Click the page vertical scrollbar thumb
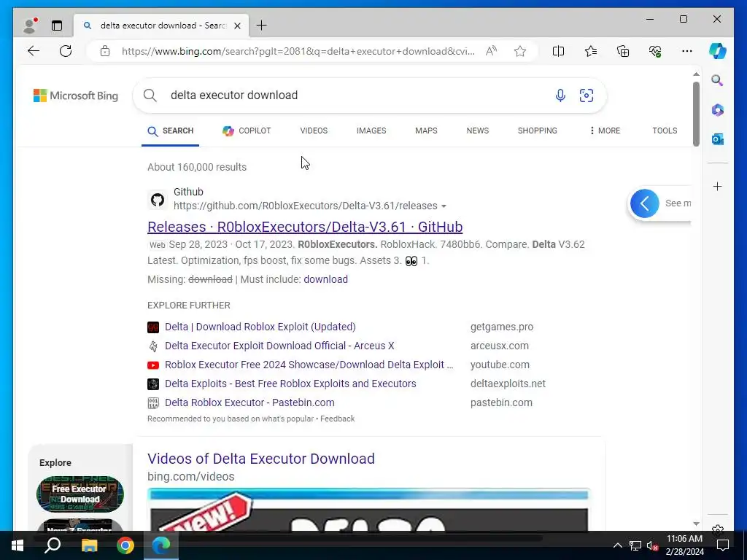Image resolution: width=747 pixels, height=560 pixels. pyautogui.click(x=696, y=114)
